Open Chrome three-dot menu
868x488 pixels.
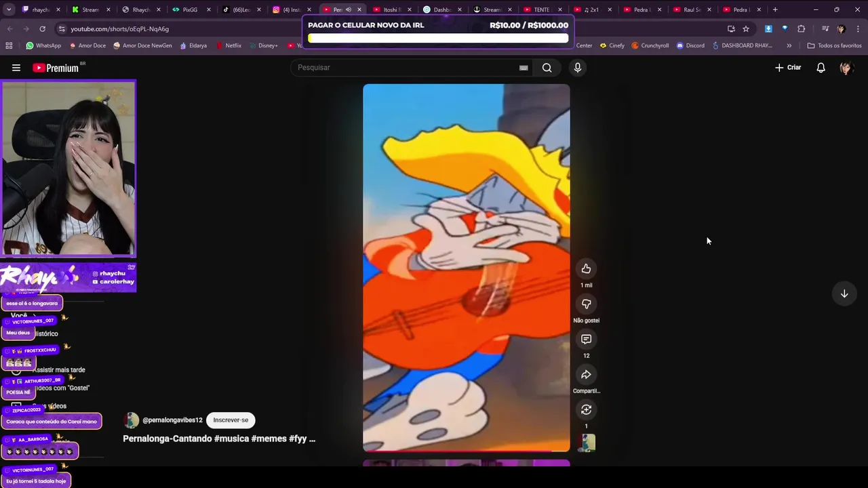pos(858,29)
